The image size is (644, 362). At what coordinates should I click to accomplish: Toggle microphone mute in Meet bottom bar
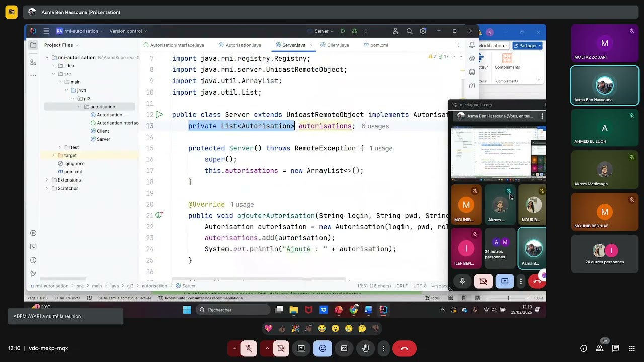[249, 348]
